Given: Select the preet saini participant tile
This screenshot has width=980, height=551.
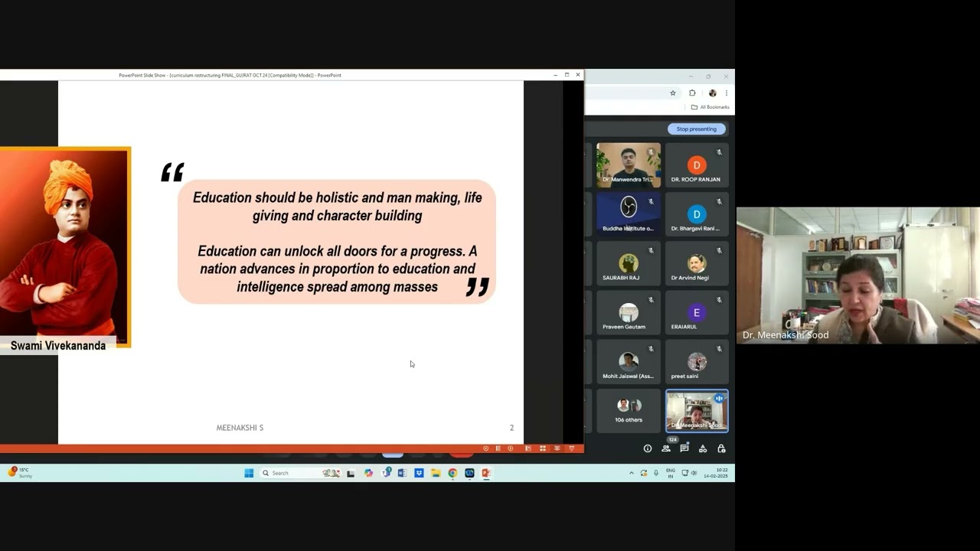Looking at the screenshot, I should coord(696,361).
